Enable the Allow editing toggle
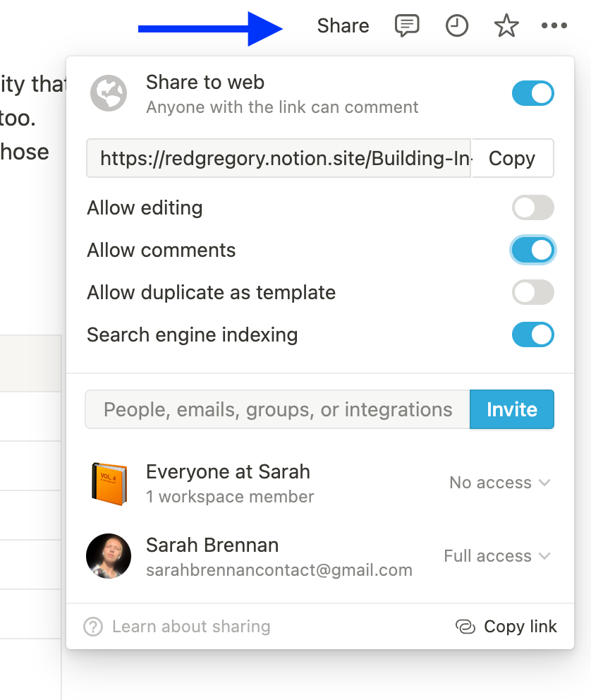 click(x=533, y=207)
